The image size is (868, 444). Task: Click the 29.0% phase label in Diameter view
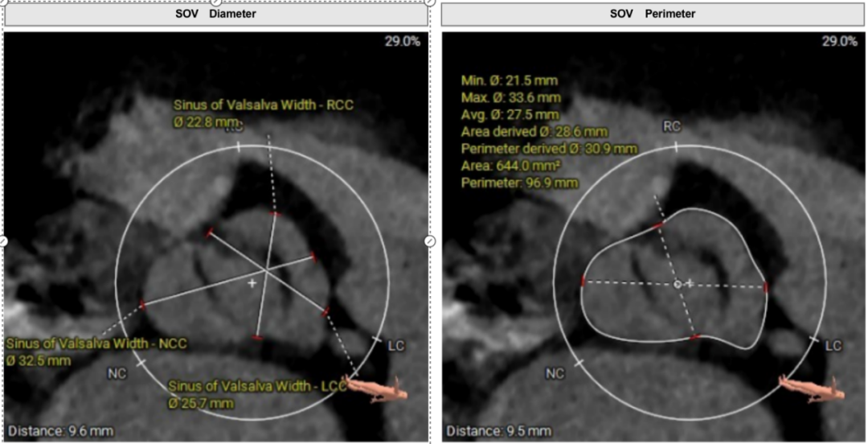coord(401,41)
